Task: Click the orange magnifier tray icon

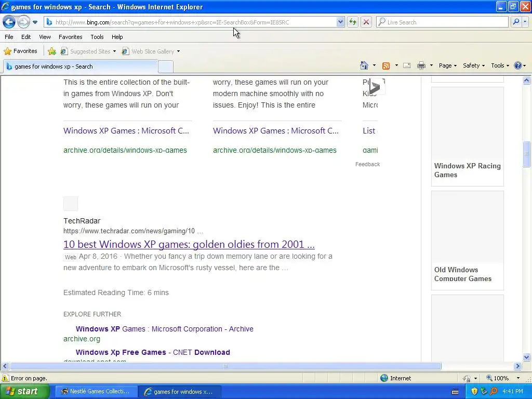Action: pyautogui.click(x=494, y=391)
